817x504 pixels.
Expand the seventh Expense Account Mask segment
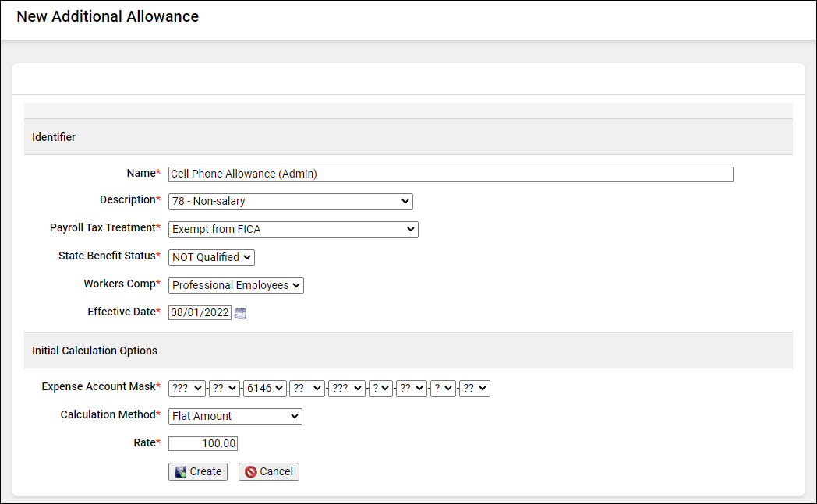tap(412, 388)
